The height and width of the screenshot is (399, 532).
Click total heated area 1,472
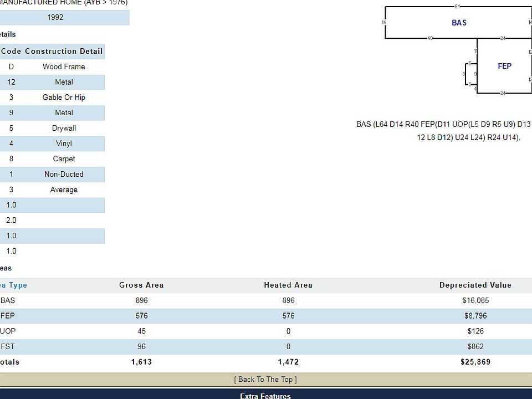288,362
